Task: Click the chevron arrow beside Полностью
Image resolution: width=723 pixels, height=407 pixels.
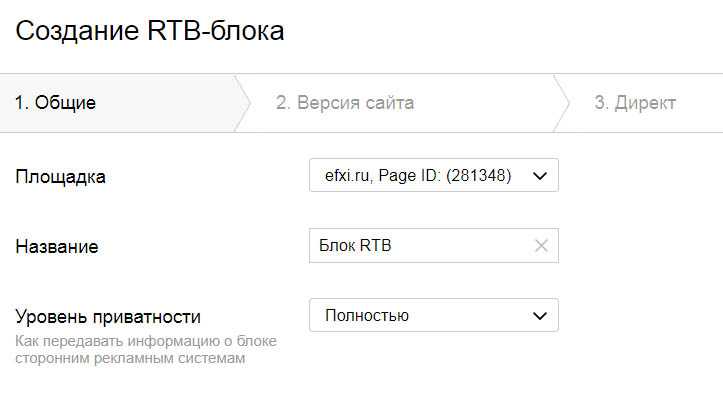Action: (x=540, y=316)
